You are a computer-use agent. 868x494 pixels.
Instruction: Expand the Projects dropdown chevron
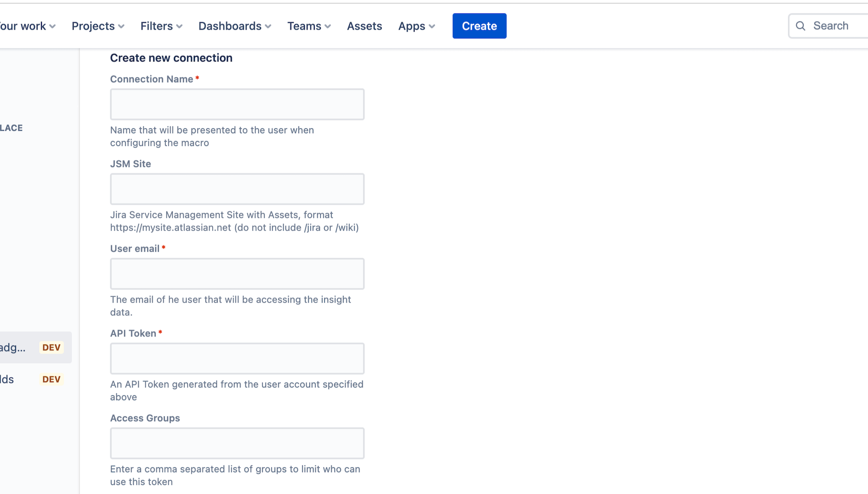[121, 26]
